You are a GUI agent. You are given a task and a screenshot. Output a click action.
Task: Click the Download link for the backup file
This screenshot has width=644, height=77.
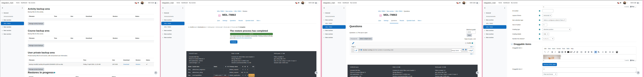point(126,64)
